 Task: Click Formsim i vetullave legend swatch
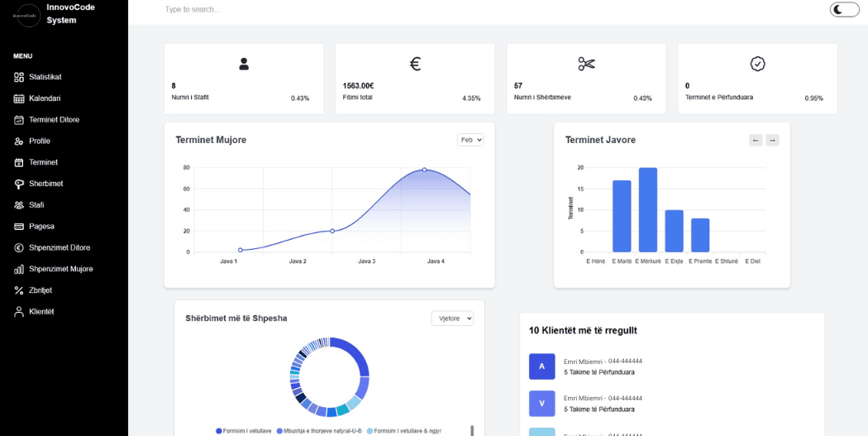tap(219, 430)
